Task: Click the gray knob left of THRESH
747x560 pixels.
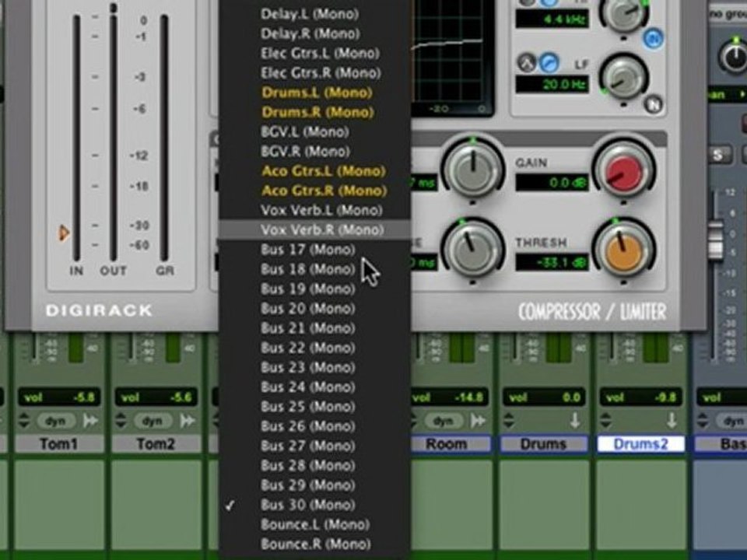Action: pos(472,250)
